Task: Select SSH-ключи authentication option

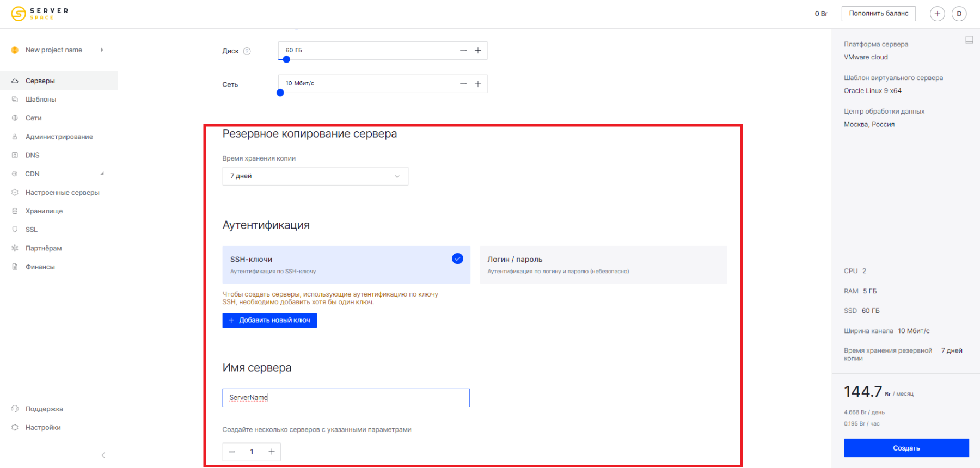Action: [x=346, y=264]
